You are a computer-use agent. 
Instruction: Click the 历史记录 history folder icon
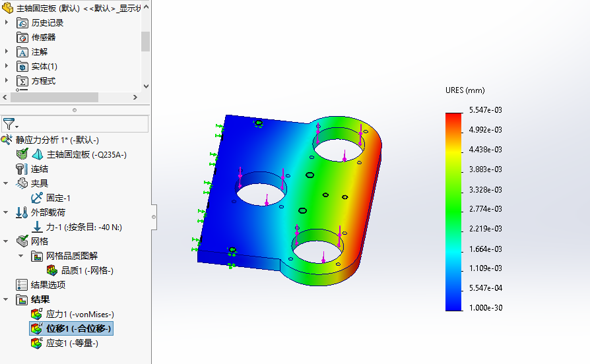[x=22, y=23]
